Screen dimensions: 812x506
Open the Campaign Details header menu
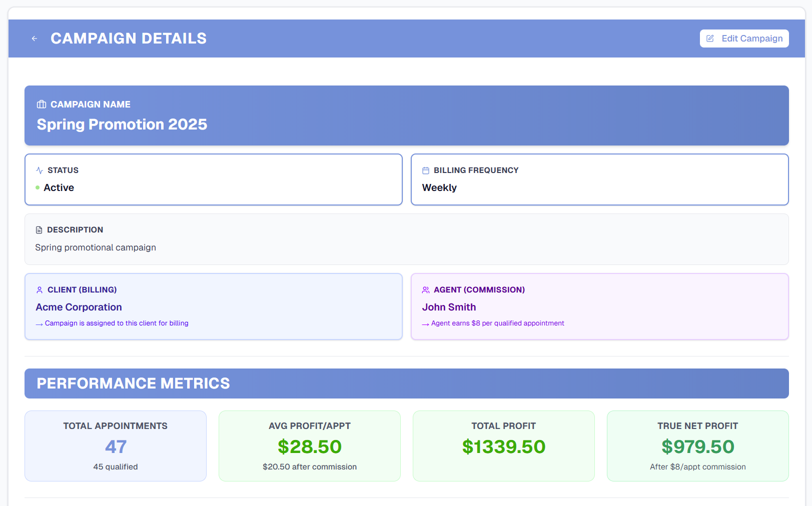[128, 38]
